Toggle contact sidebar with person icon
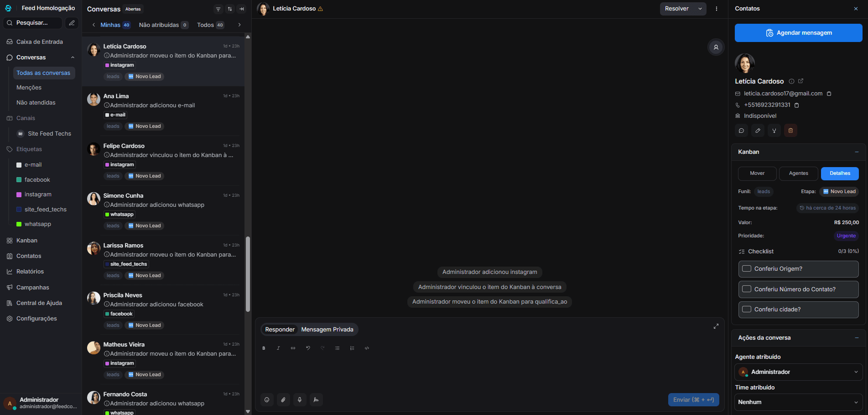The height and width of the screenshot is (415, 868). 716,47
